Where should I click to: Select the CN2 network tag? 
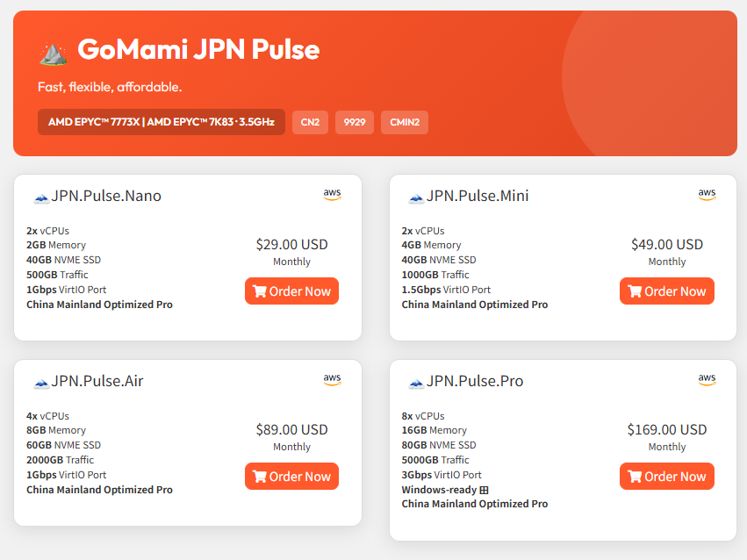pyautogui.click(x=310, y=122)
